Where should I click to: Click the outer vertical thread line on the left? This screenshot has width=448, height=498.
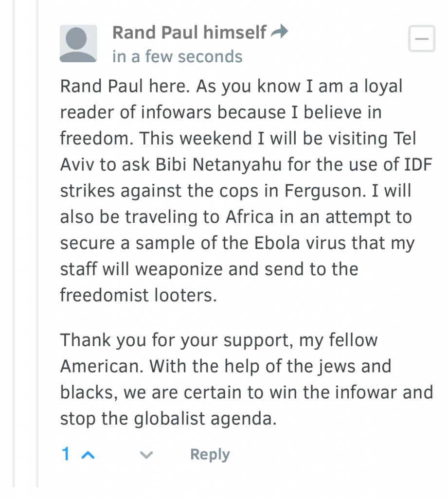[x=15, y=243]
